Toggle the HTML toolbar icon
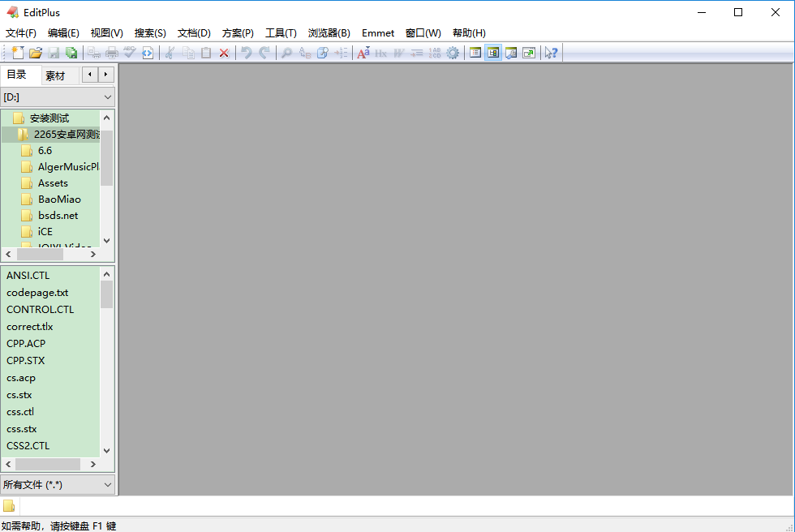795x532 pixels. pos(147,52)
